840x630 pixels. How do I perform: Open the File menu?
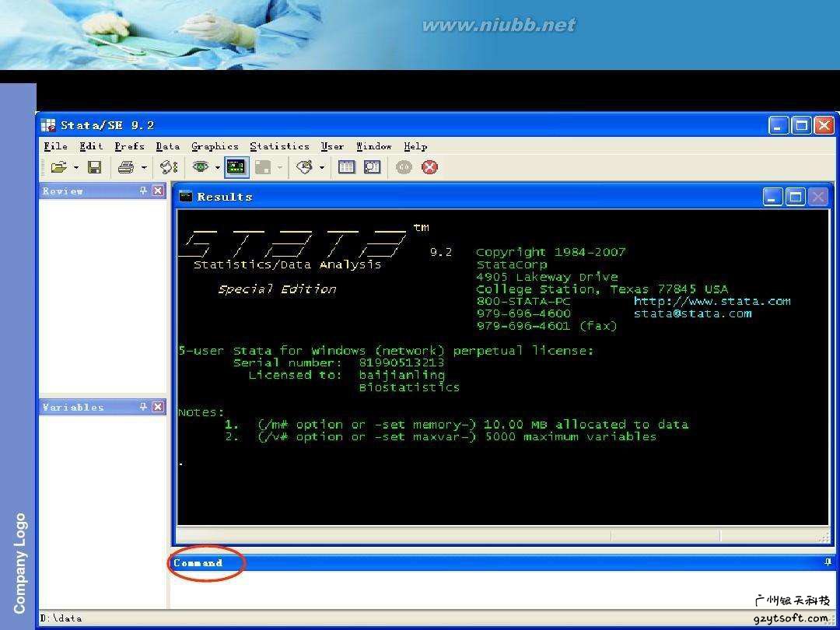[56, 146]
